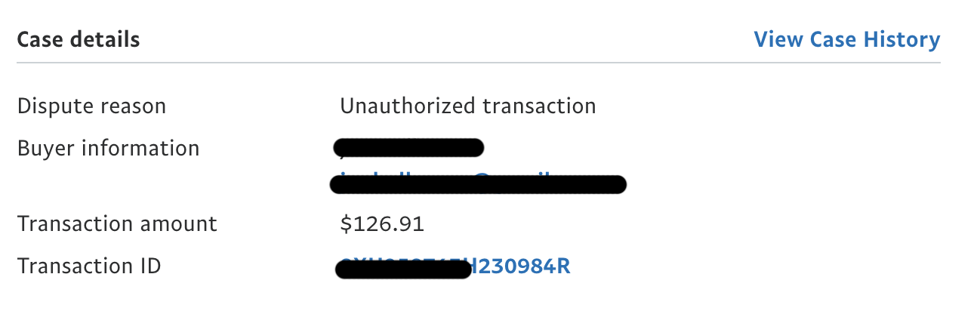This screenshot has width=980, height=311.
Task: Select the $126.91 transaction amount
Action: tap(382, 224)
